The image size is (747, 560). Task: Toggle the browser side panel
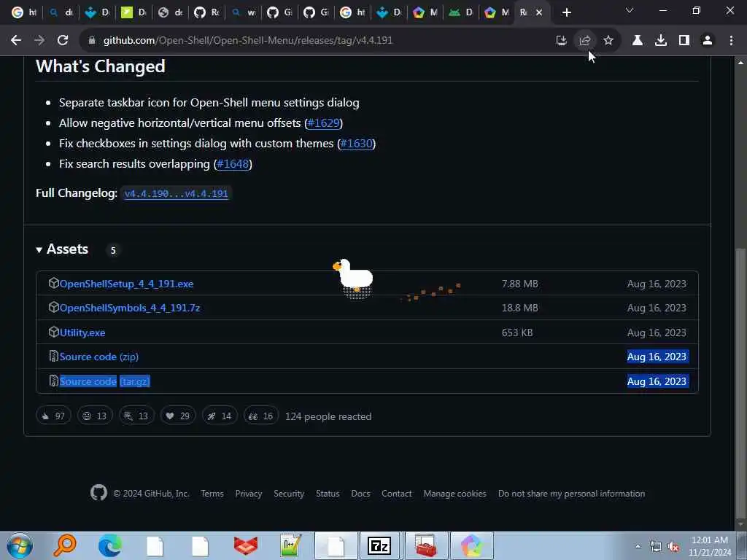click(684, 41)
